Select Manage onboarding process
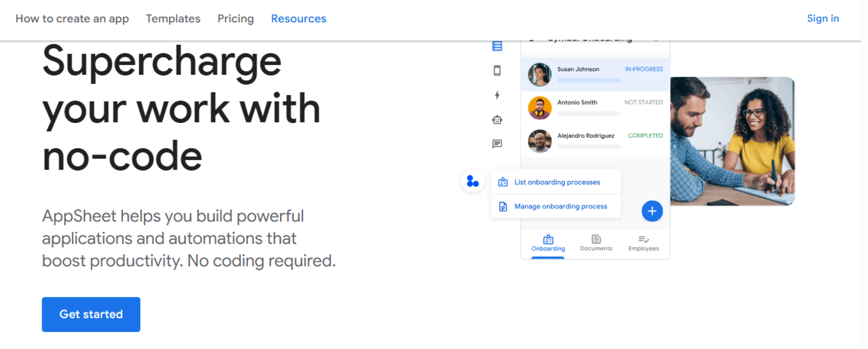This screenshot has height=349, width=868. click(556, 206)
